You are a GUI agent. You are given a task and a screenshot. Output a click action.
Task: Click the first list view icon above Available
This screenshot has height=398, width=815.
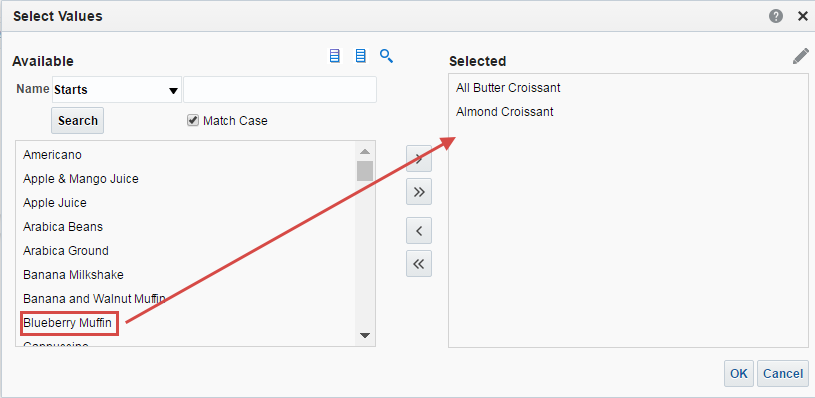click(x=335, y=56)
